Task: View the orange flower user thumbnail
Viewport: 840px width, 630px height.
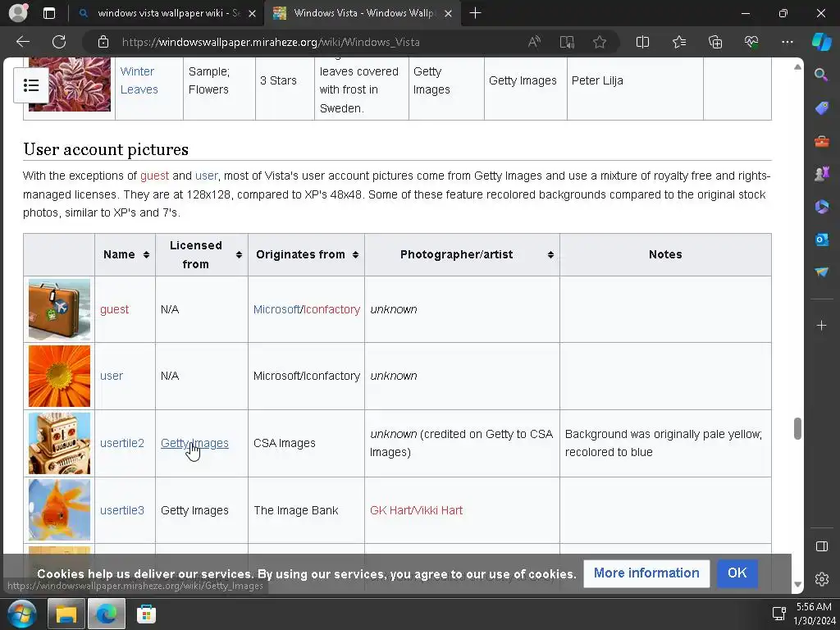Action: pyautogui.click(x=59, y=376)
